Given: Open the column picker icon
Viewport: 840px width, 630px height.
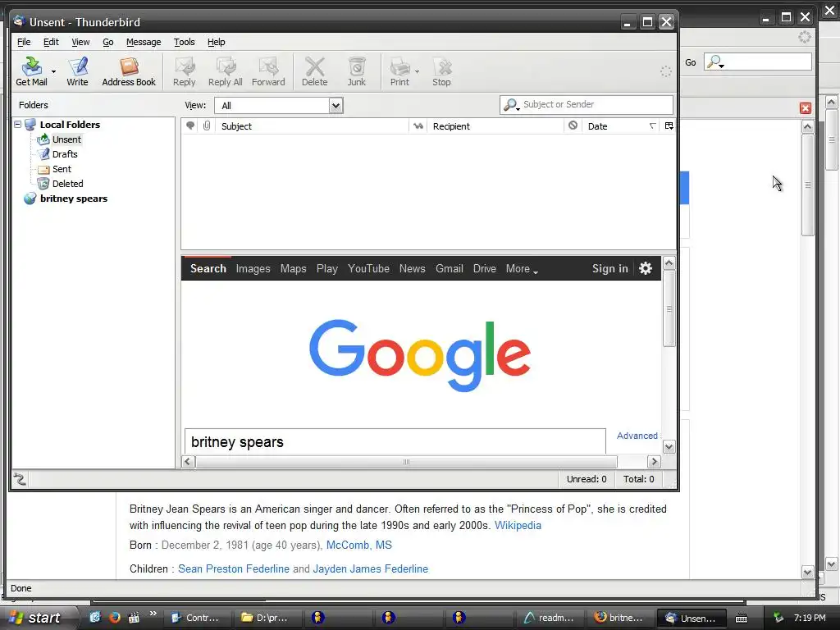Looking at the screenshot, I should 669,126.
